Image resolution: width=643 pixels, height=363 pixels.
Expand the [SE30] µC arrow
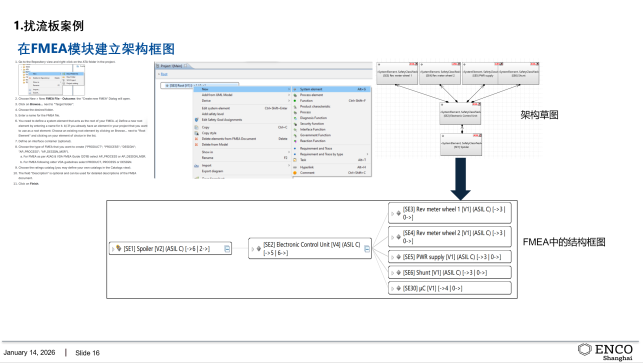[393, 288]
